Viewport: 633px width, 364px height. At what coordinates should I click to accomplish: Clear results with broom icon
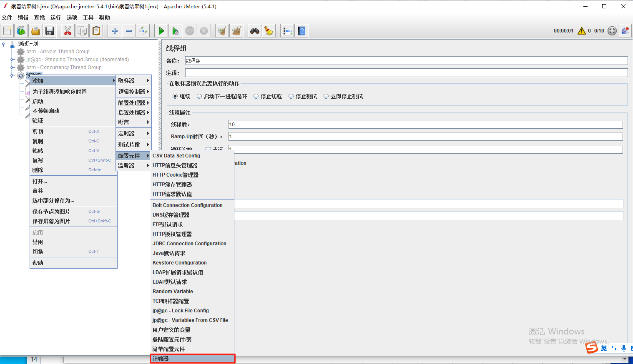tap(222, 31)
